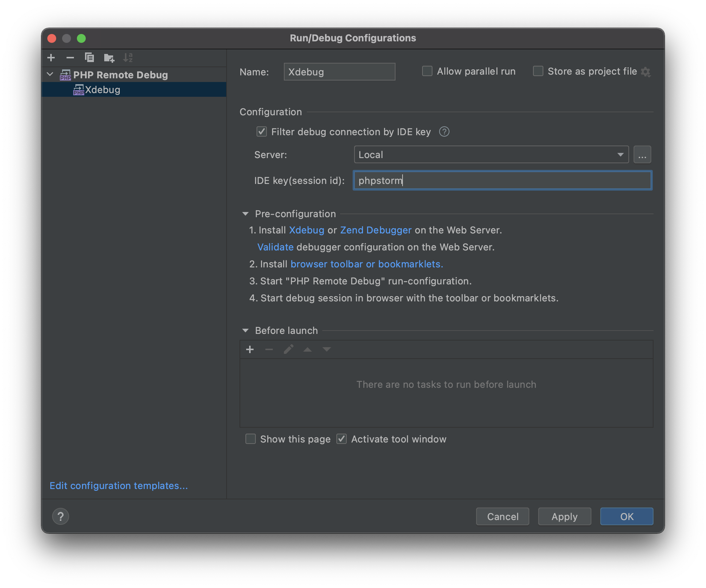The width and height of the screenshot is (706, 588).
Task: Sort configurations alphabetically
Action: (128, 58)
